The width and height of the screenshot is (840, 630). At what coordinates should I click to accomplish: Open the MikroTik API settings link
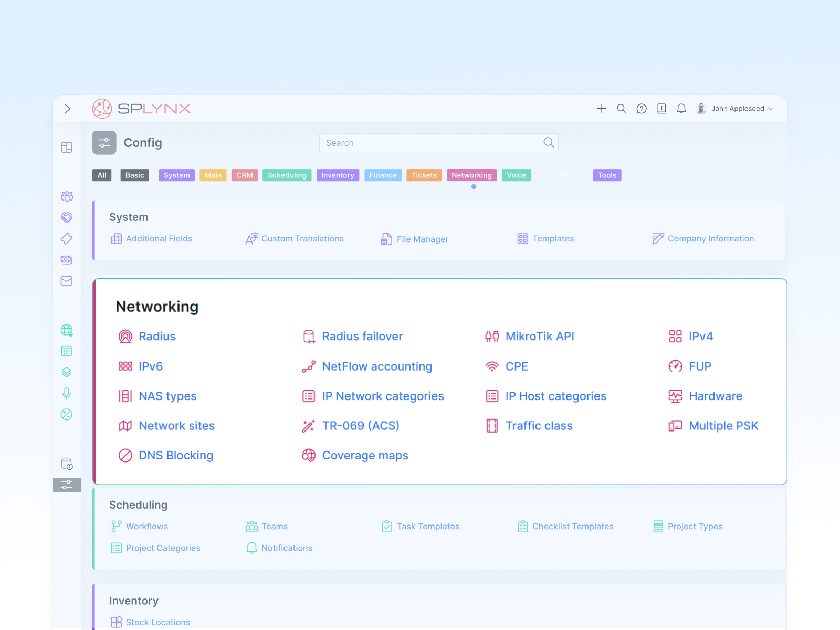539,337
